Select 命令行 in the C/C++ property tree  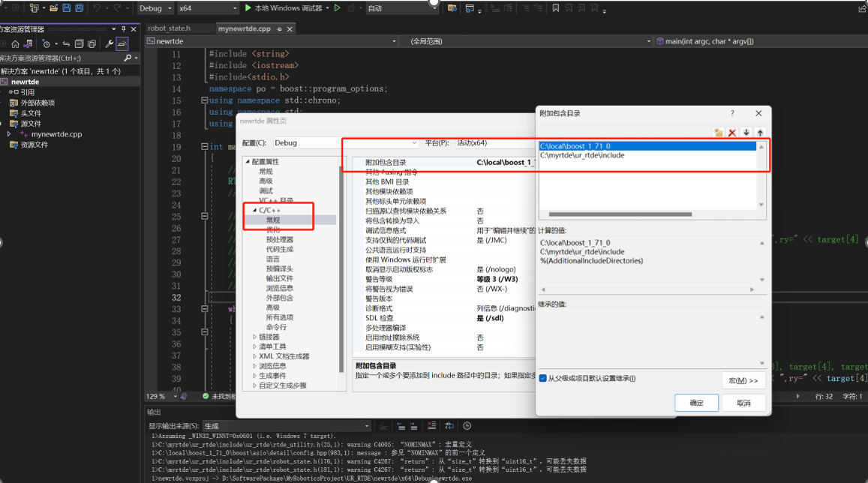(276, 327)
